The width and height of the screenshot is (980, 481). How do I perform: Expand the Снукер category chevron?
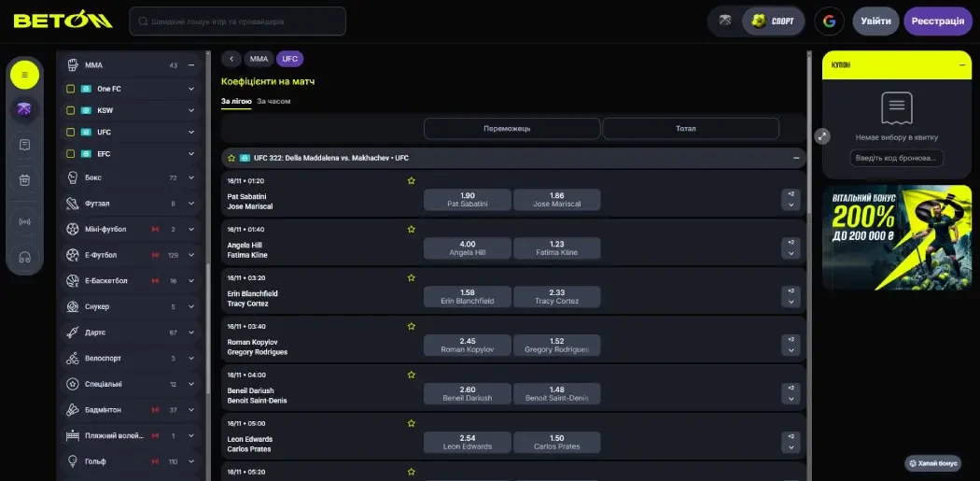point(191,306)
